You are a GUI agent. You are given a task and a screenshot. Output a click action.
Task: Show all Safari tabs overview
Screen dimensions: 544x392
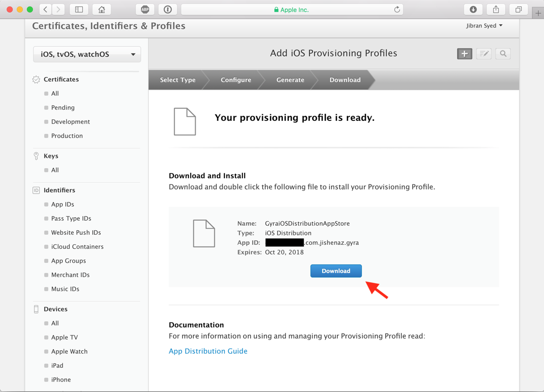pos(519,10)
